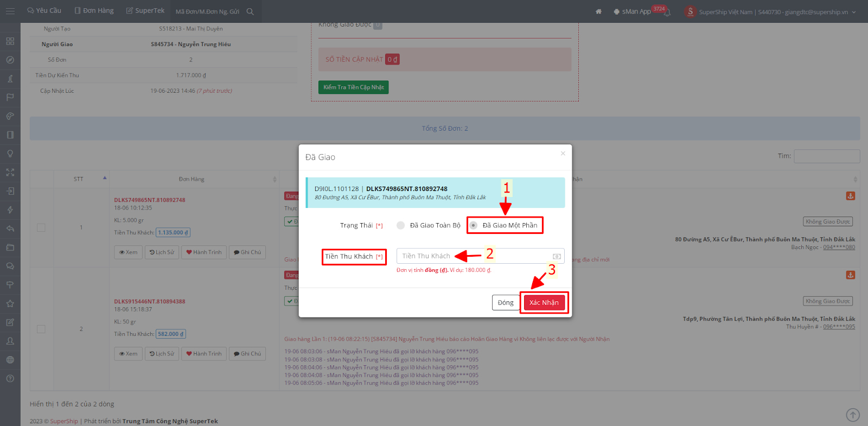Sort the rightmost table column arrows
This screenshot has height=426, width=868.
tap(855, 179)
